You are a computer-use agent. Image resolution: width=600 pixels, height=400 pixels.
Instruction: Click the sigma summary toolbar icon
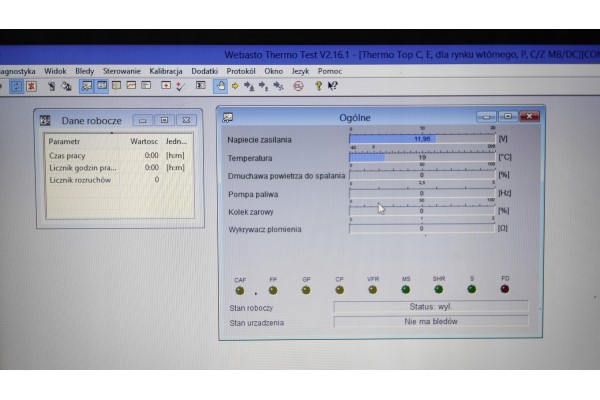pos(201,85)
